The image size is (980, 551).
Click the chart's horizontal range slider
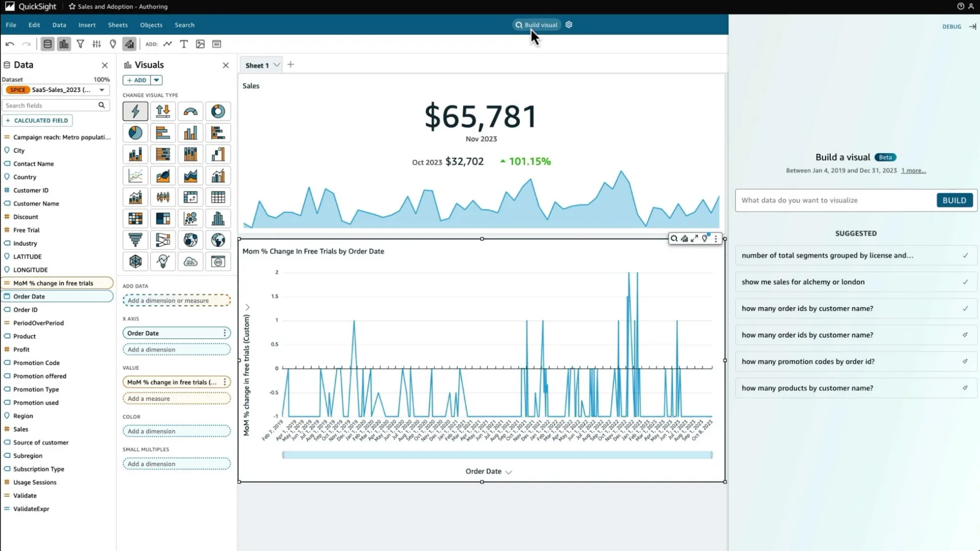(497, 455)
